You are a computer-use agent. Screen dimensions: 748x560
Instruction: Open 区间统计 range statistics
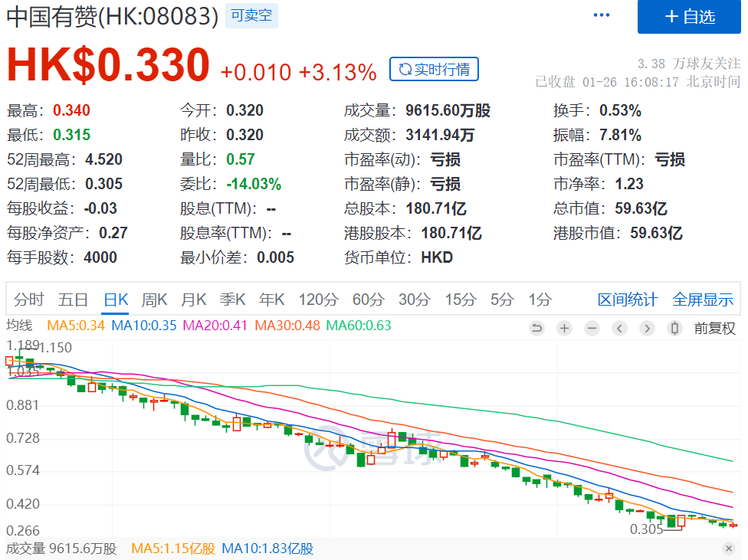click(x=628, y=300)
